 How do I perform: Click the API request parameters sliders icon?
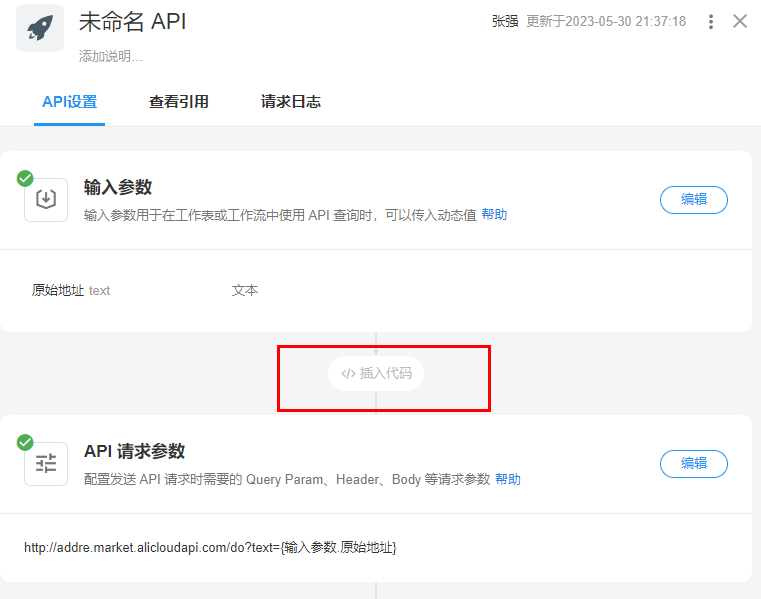pyautogui.click(x=46, y=464)
